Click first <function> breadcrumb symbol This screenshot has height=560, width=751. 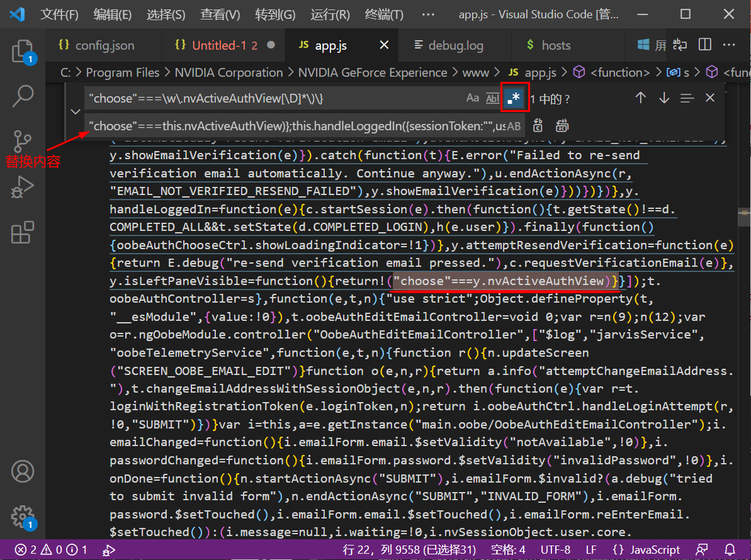[612, 72]
